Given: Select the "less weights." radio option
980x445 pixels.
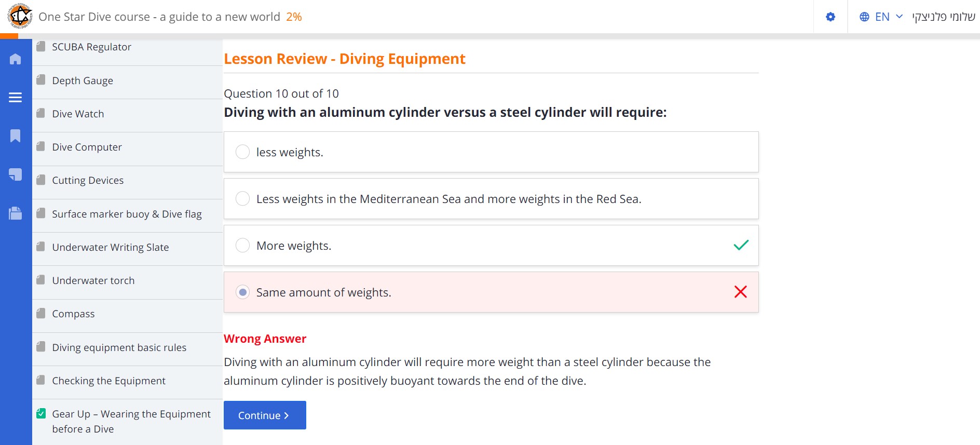Looking at the screenshot, I should tap(242, 152).
